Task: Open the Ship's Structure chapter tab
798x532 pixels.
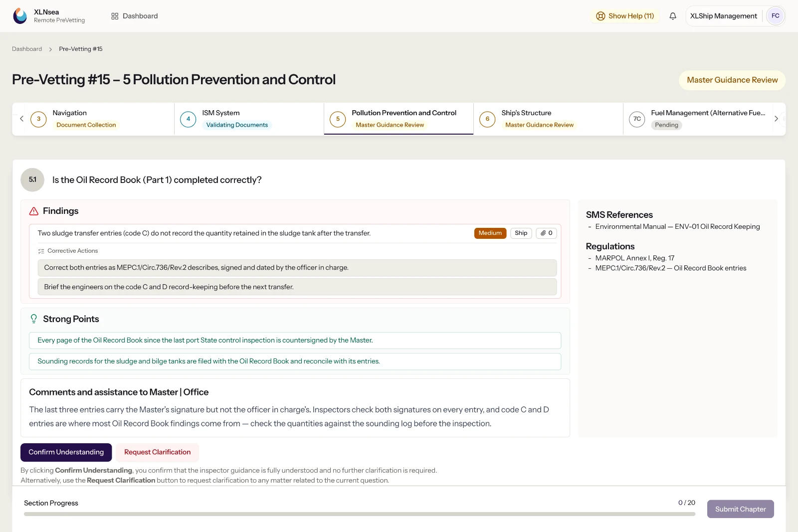Action: [x=549, y=119]
